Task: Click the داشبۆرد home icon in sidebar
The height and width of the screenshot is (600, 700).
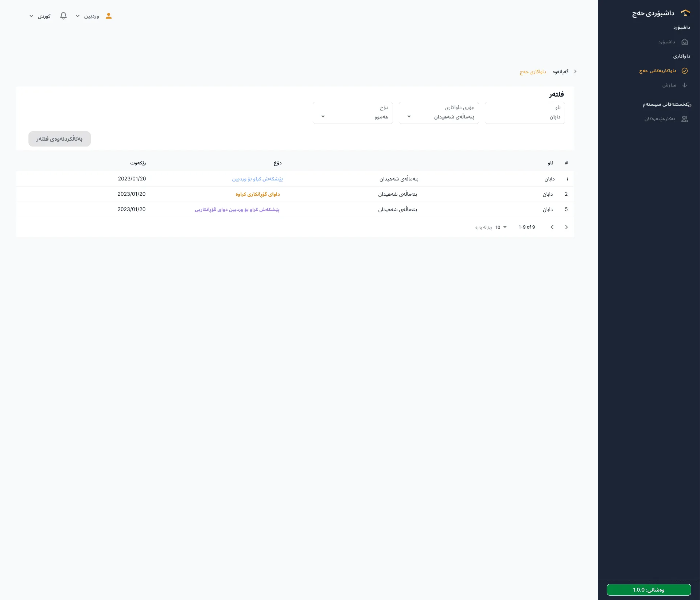Action: 685,42
